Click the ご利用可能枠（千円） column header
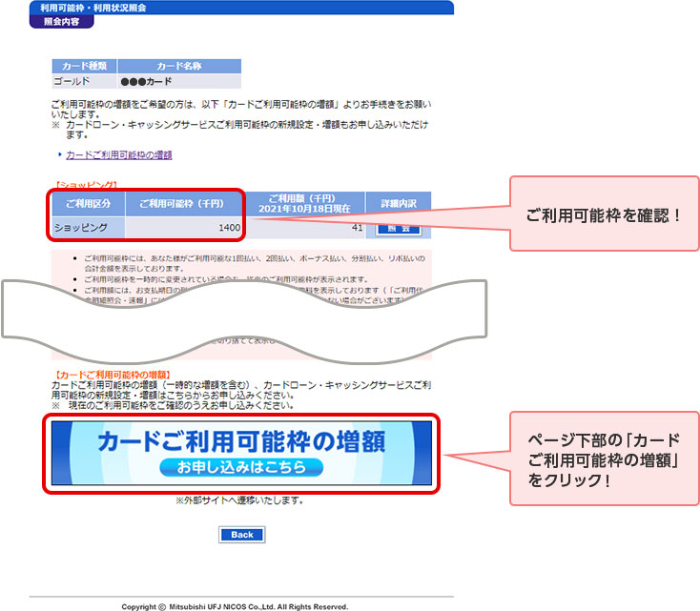The width and height of the screenshot is (700, 611). click(x=183, y=203)
